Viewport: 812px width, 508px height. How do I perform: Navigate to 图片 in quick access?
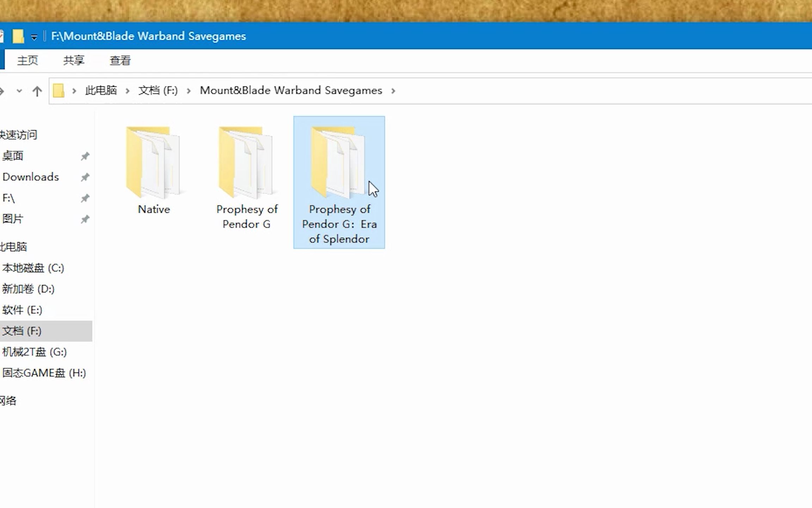point(12,219)
